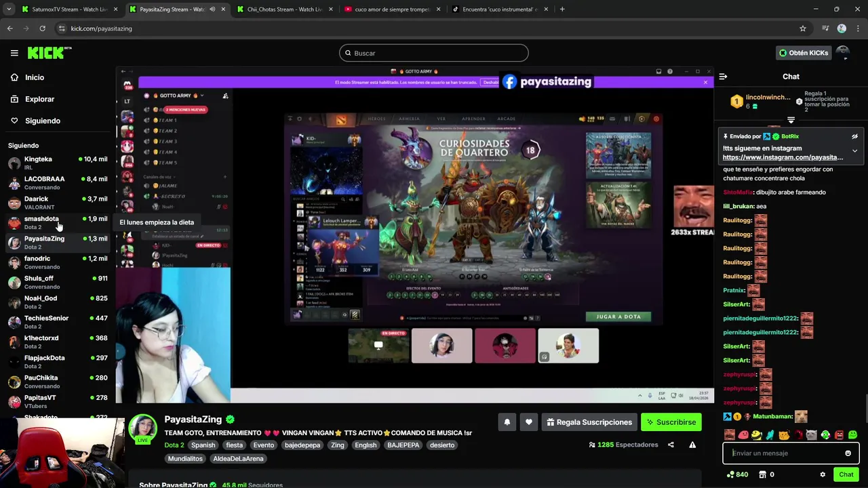Switch to TikTok cuco instrumental tab
Screen dimensions: 868x488
(500, 9)
